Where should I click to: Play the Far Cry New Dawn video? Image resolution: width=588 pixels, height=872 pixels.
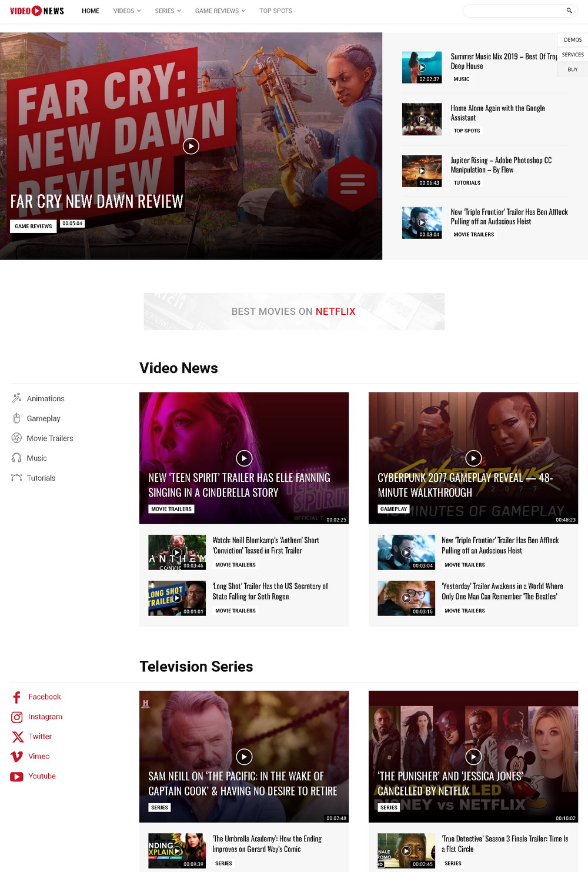click(191, 146)
